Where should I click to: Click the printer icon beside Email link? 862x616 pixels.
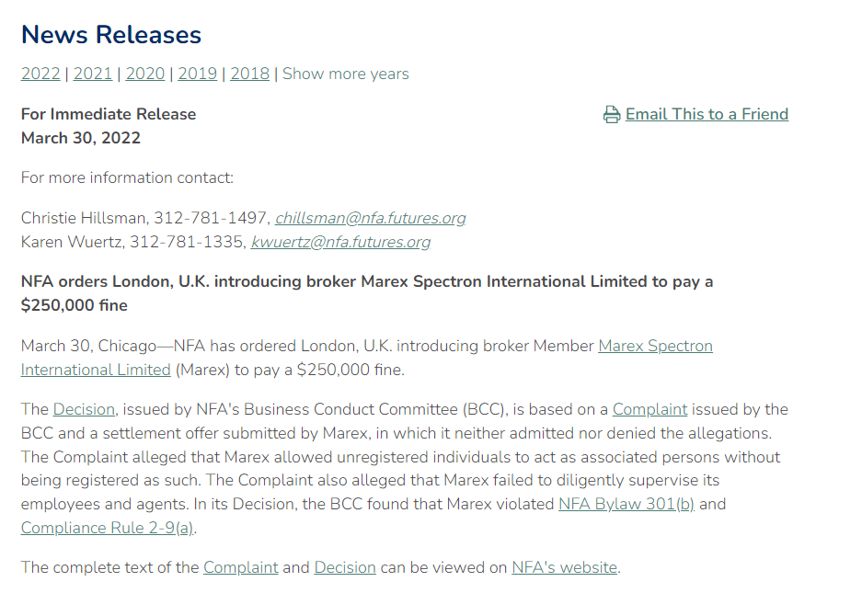pyautogui.click(x=612, y=115)
